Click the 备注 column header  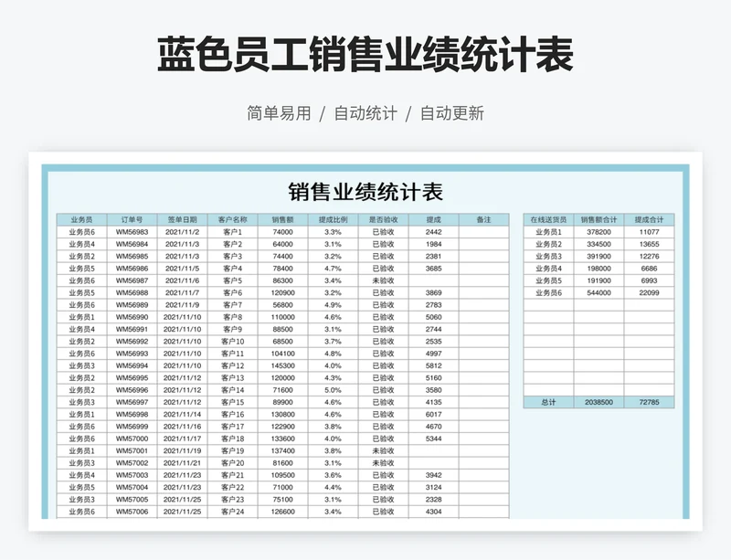tap(484, 219)
